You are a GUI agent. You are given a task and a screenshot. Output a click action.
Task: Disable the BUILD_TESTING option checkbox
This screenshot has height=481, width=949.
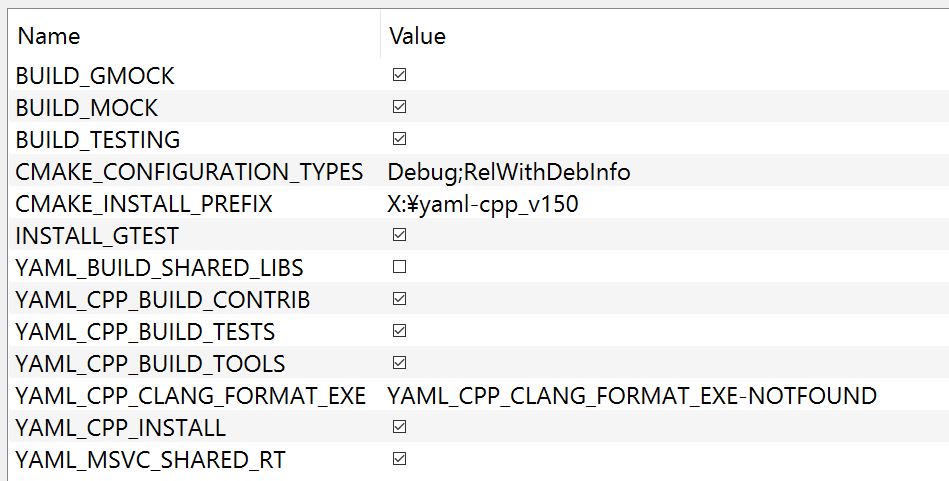click(399, 139)
